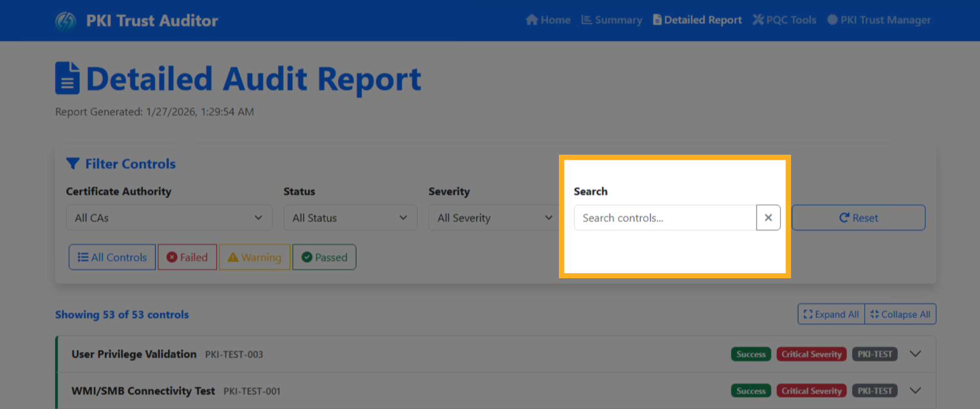Viewport: 980px width, 409px height.
Task: Click the User Privilege Validation title
Action: pyautogui.click(x=134, y=354)
